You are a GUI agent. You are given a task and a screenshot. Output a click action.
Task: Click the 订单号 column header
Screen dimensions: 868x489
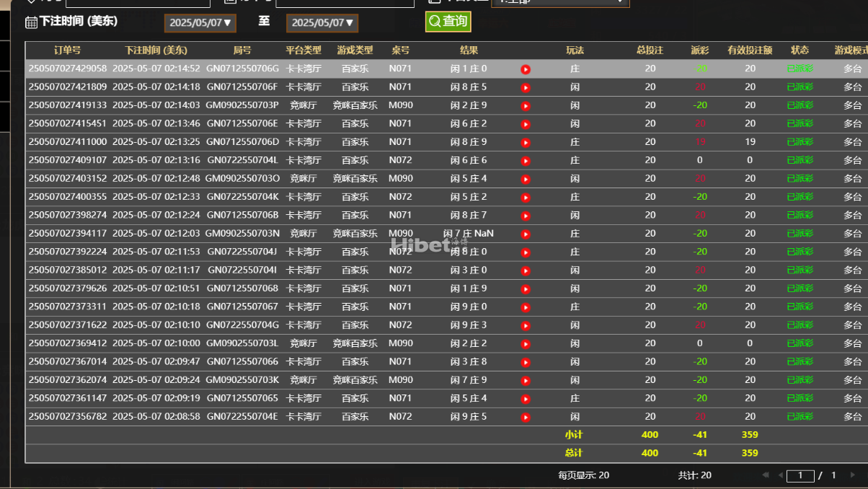(x=67, y=50)
